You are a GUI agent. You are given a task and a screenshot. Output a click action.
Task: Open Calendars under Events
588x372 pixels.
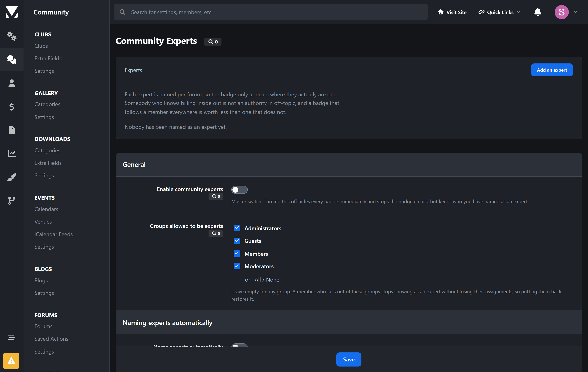(x=46, y=209)
